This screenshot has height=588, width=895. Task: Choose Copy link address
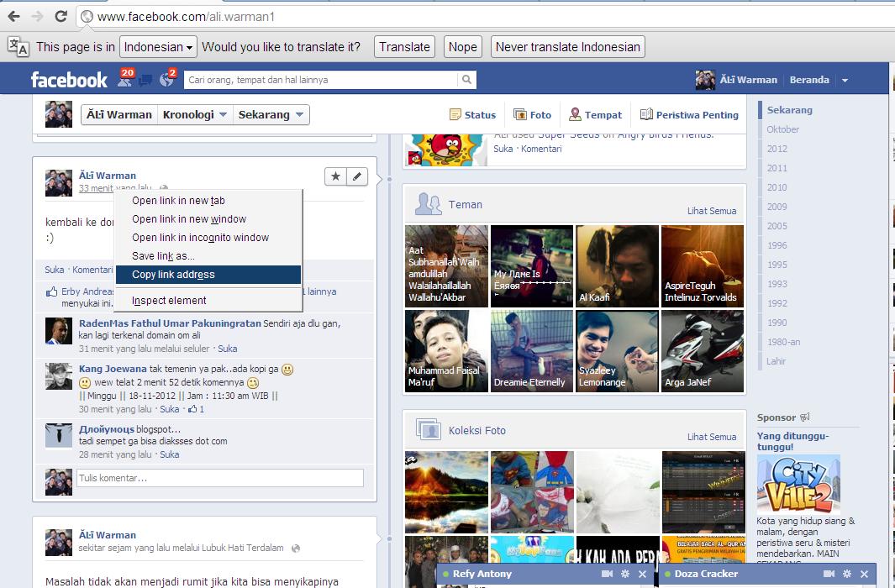[x=208, y=275]
